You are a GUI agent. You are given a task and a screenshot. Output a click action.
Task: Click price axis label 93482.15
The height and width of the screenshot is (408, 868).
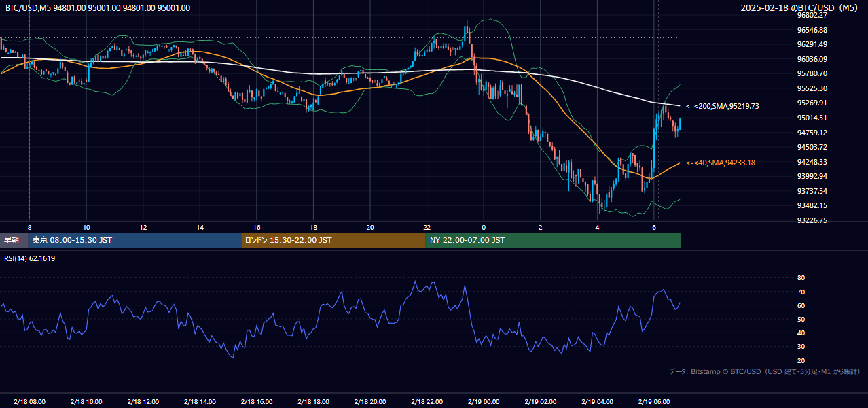812,205
